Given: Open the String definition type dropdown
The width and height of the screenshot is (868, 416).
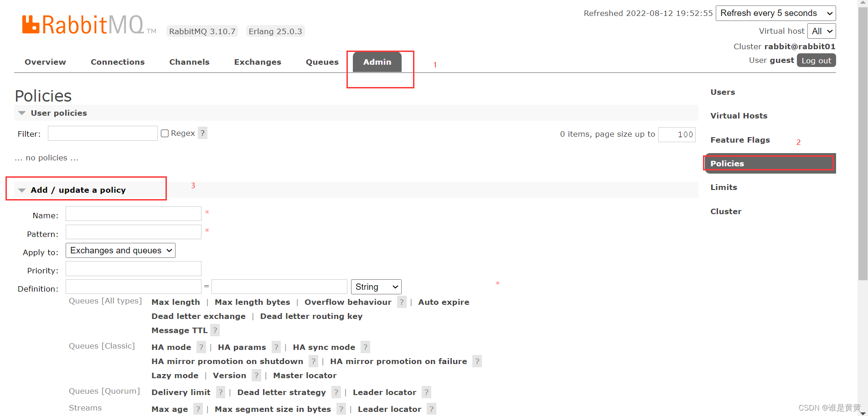Looking at the screenshot, I should tap(376, 287).
